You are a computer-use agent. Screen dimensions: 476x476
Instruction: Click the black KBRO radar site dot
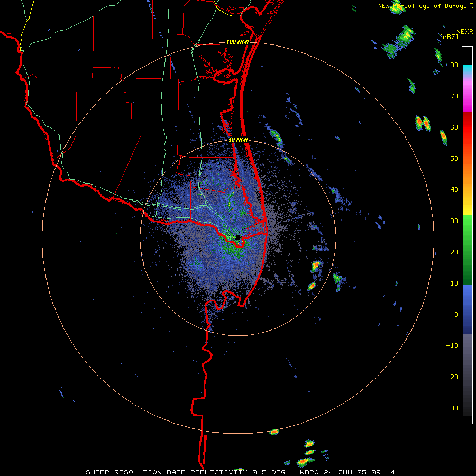[x=237, y=237]
